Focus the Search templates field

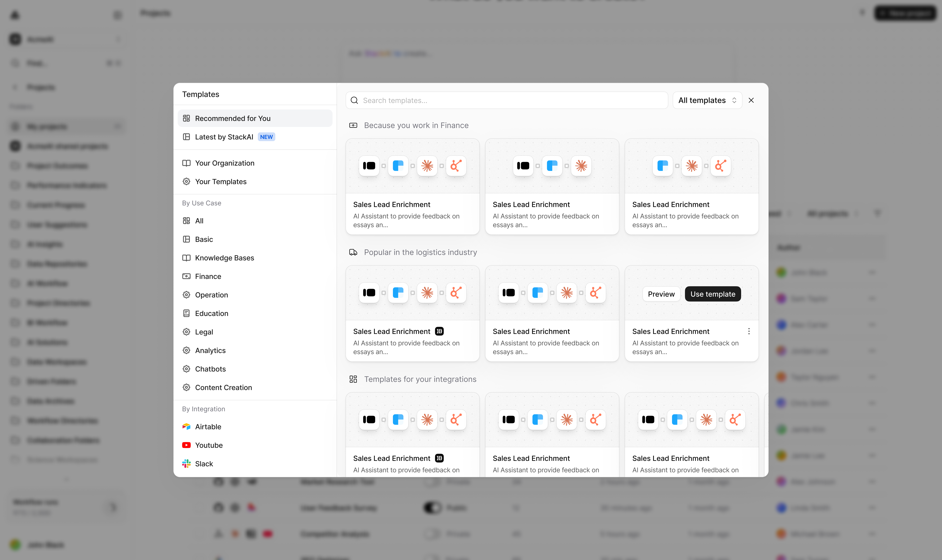coord(507,100)
